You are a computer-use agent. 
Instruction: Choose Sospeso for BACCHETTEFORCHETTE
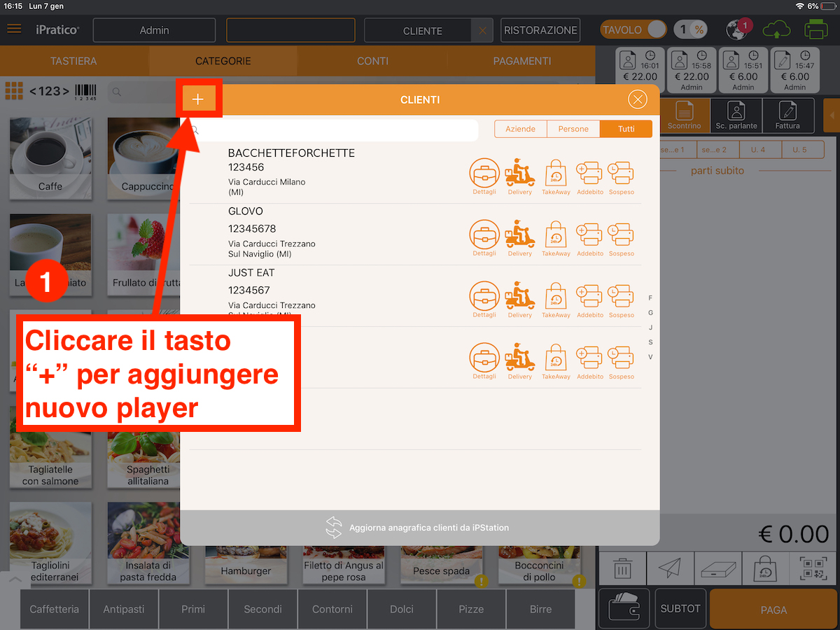(622, 176)
